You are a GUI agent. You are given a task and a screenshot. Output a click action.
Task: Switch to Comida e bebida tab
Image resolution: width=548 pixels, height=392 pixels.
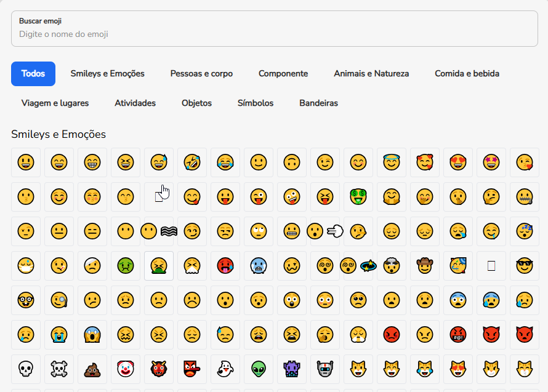tap(467, 74)
